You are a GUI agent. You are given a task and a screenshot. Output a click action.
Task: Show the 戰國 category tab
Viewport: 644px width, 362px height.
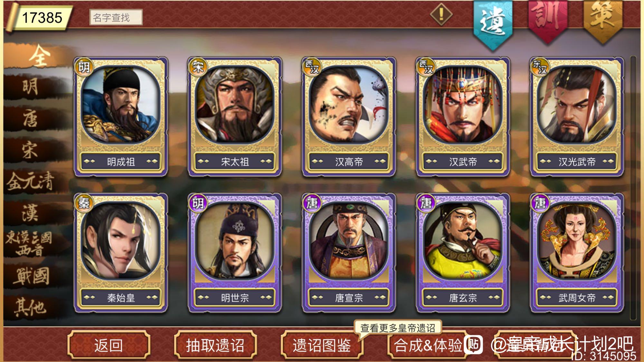point(31,276)
